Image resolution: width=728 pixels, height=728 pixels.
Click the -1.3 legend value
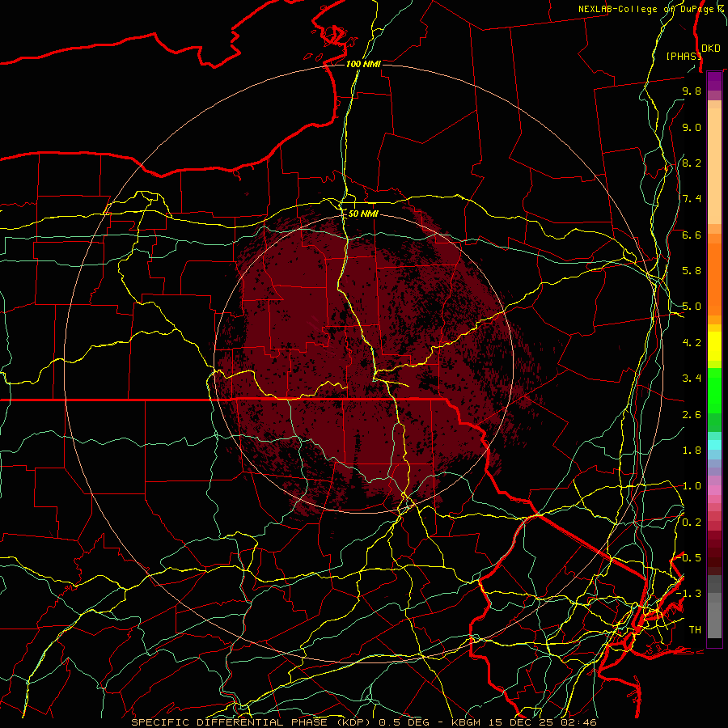click(x=689, y=594)
